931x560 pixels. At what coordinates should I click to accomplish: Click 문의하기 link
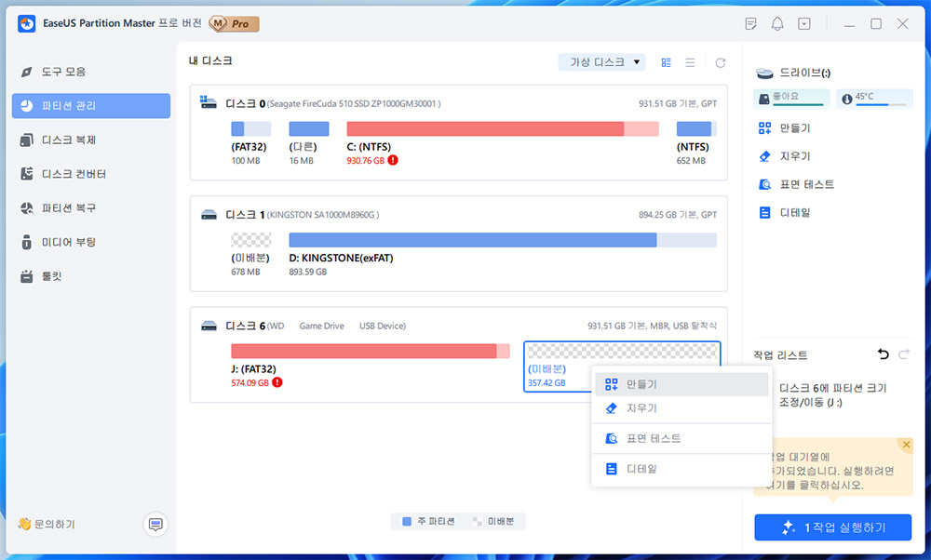click(47, 525)
